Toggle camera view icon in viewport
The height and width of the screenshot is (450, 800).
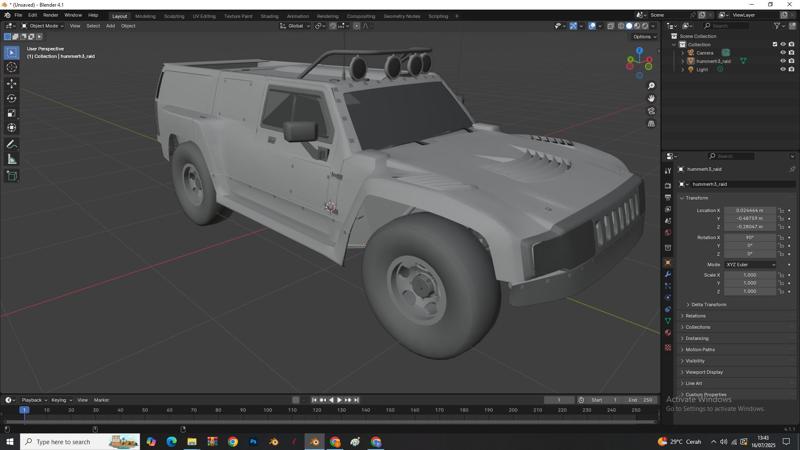(x=651, y=111)
